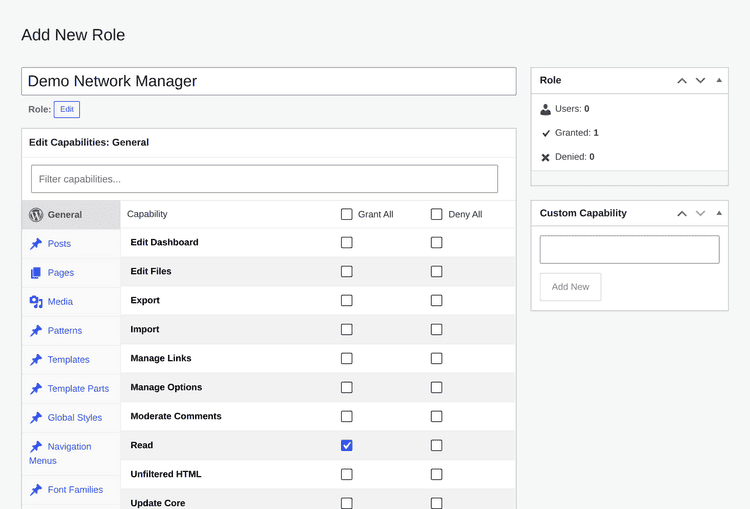Click the pin icon next to Navigation Menus
The width and height of the screenshot is (750, 509).
click(x=36, y=447)
